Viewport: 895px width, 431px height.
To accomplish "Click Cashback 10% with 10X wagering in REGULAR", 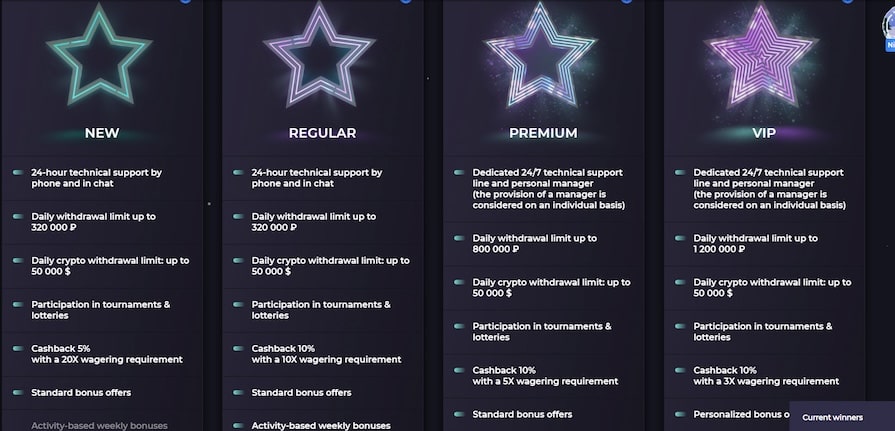I will 326,354.
